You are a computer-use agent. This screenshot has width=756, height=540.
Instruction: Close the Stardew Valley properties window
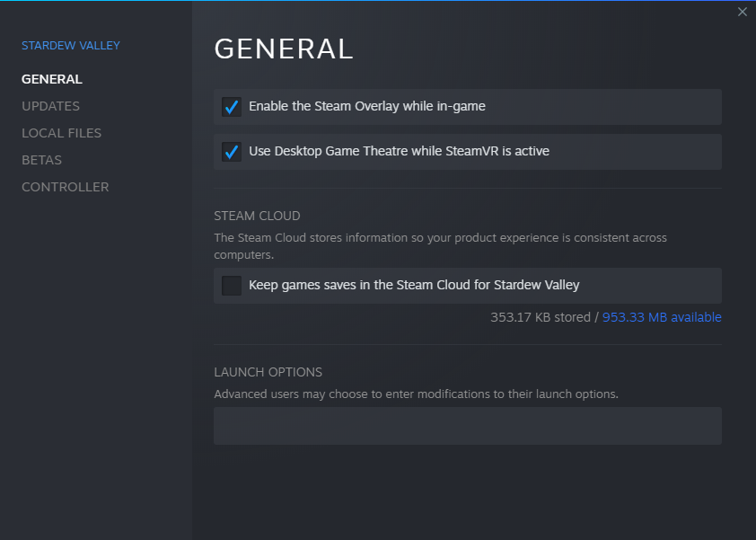(x=742, y=12)
